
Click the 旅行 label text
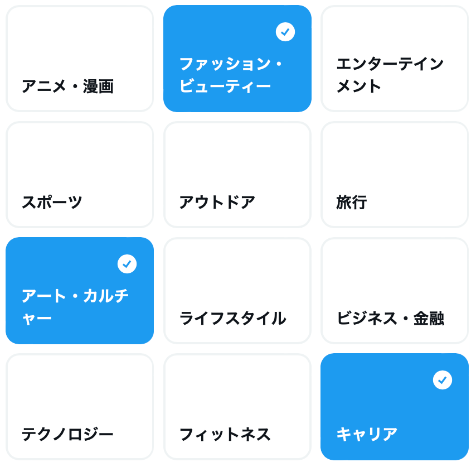352,203
